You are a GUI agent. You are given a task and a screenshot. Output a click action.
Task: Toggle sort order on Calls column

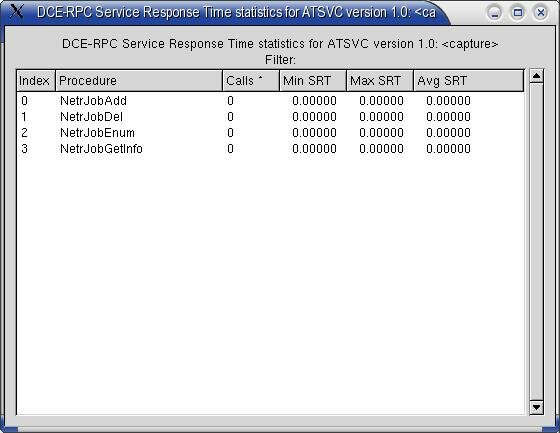click(251, 81)
